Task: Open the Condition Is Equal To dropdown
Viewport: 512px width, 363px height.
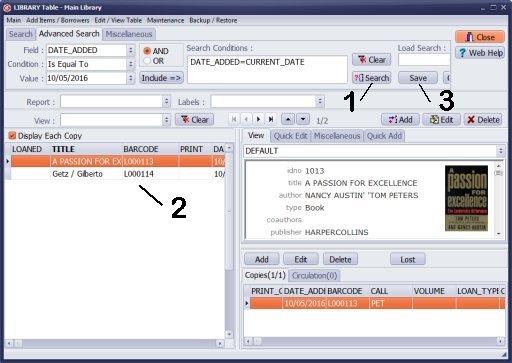Action: pos(131,64)
